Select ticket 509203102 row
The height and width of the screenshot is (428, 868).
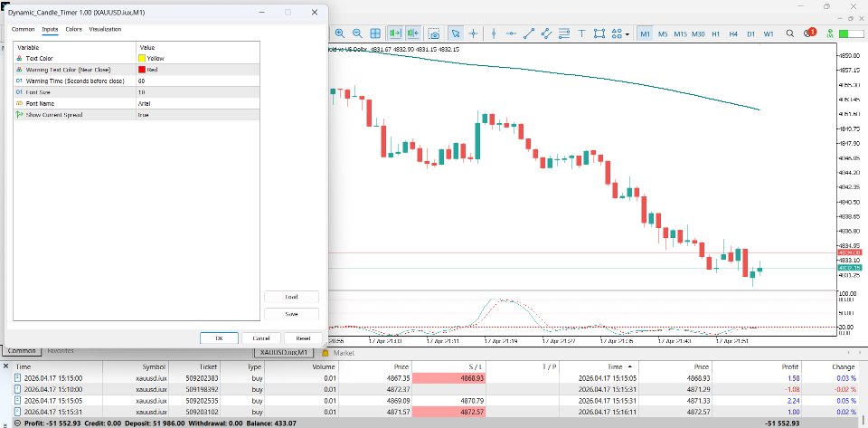click(x=435, y=412)
